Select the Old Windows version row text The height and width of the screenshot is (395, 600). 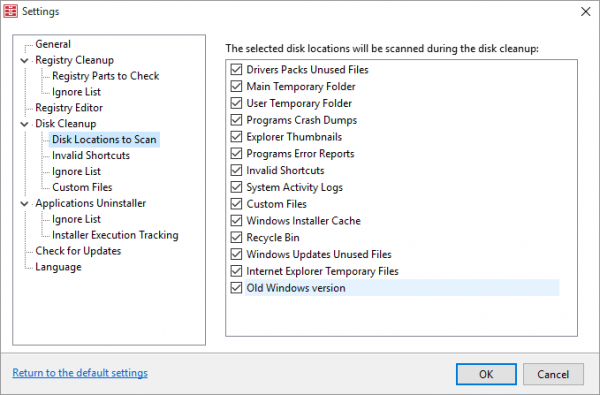click(x=296, y=288)
